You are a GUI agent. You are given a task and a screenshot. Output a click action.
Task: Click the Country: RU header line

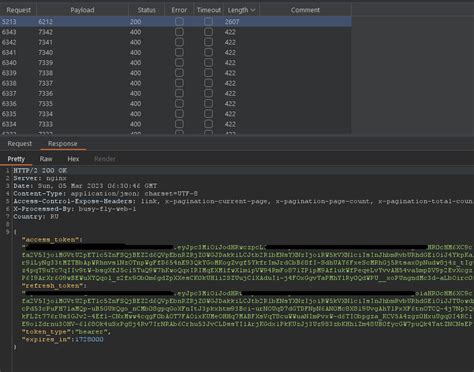(36, 216)
